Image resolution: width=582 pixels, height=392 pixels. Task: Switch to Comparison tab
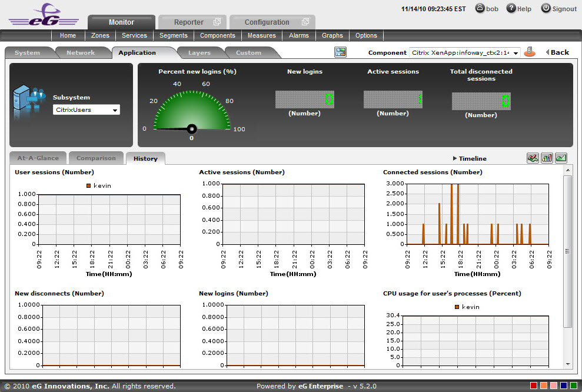pos(96,158)
